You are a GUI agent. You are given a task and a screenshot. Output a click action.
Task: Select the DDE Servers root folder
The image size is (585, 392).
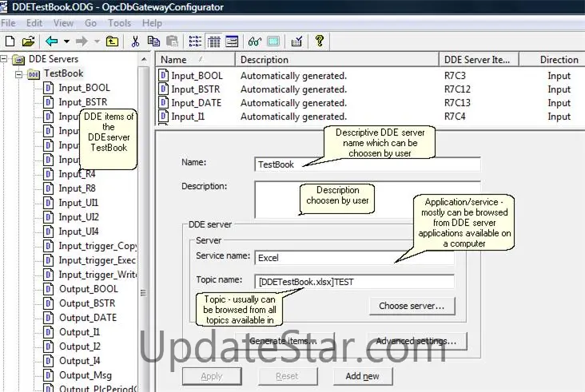54,59
